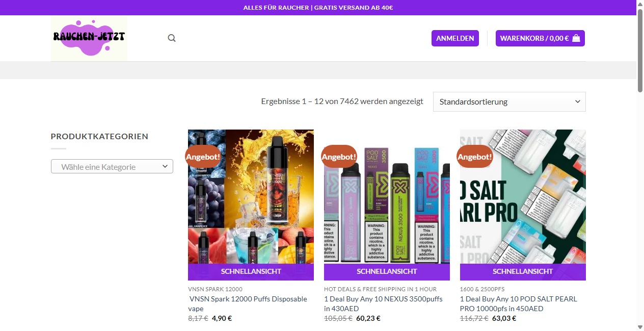Click the search magnifier icon

point(172,38)
